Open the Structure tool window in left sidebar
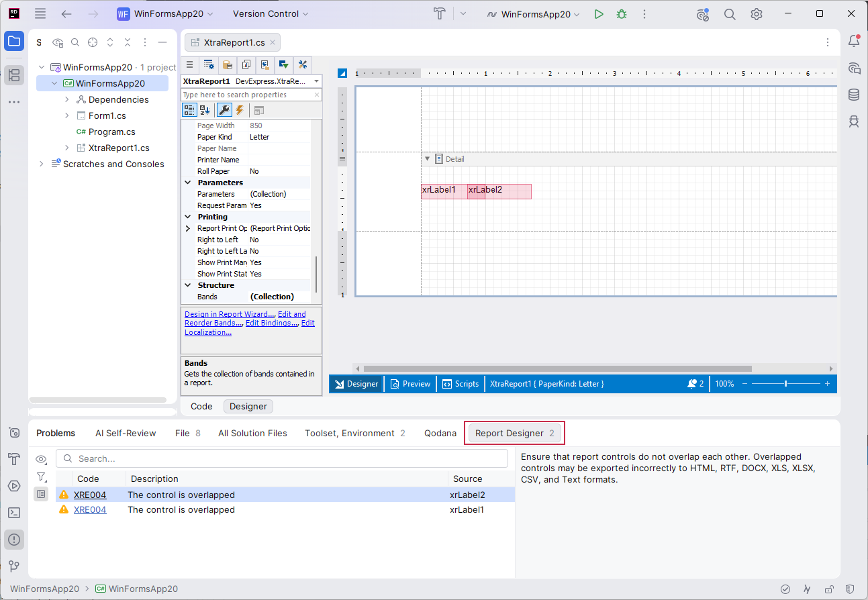The width and height of the screenshot is (868, 600). tap(14, 75)
